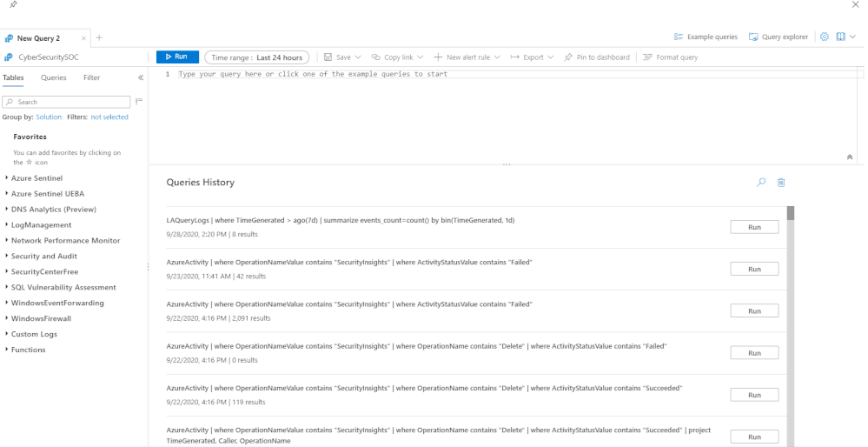Image resolution: width=868 pixels, height=447 pixels.
Task: Expand DNS Analytics (Preview) node
Action: click(6, 210)
